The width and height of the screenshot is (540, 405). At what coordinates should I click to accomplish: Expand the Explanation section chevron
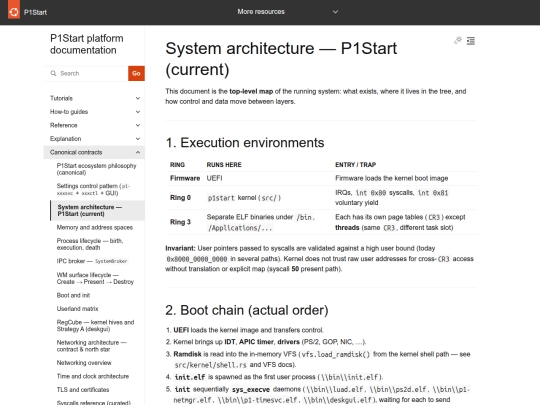tap(138, 139)
